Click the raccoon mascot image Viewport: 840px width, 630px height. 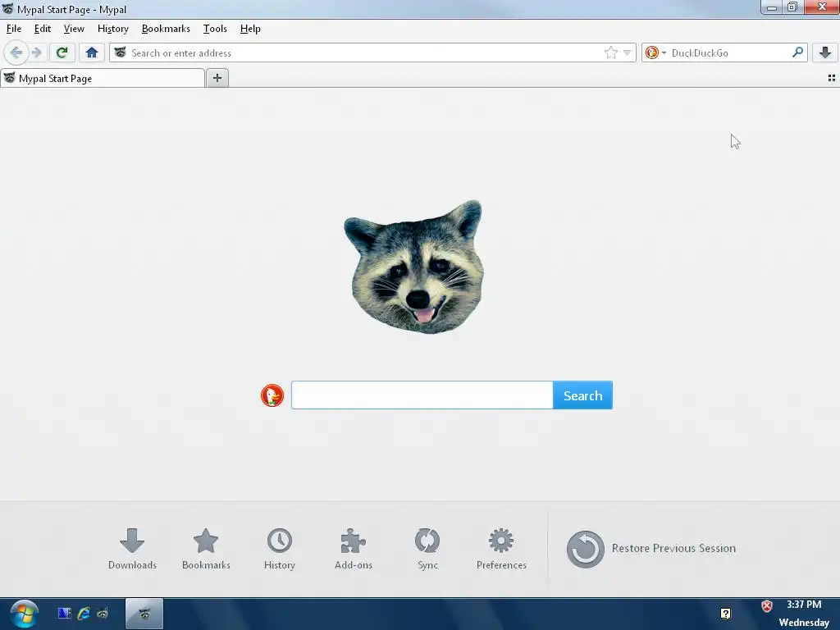click(x=413, y=267)
